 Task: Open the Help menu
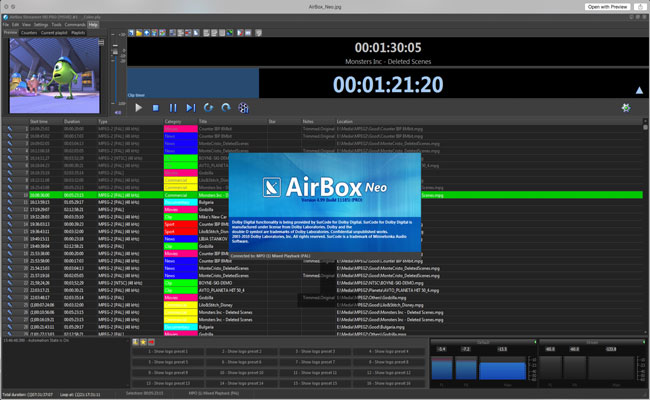[x=93, y=25]
